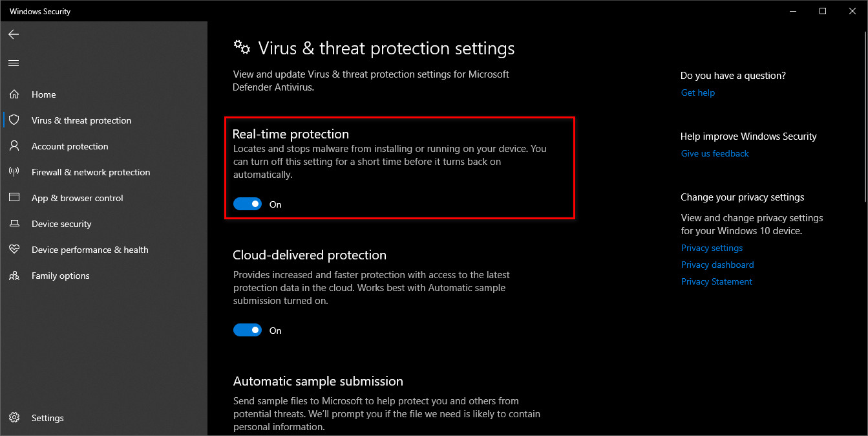The height and width of the screenshot is (436, 868).
Task: Open the Give us feedback link
Action: (715, 153)
